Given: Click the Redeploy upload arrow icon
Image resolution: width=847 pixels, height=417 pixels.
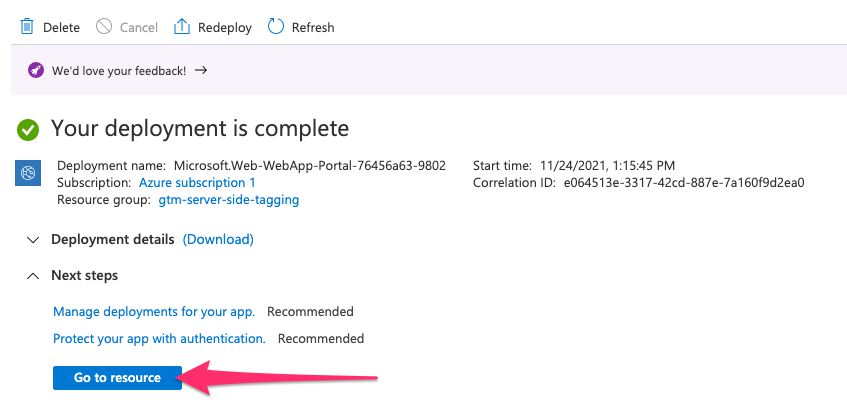Looking at the screenshot, I should click(182, 26).
